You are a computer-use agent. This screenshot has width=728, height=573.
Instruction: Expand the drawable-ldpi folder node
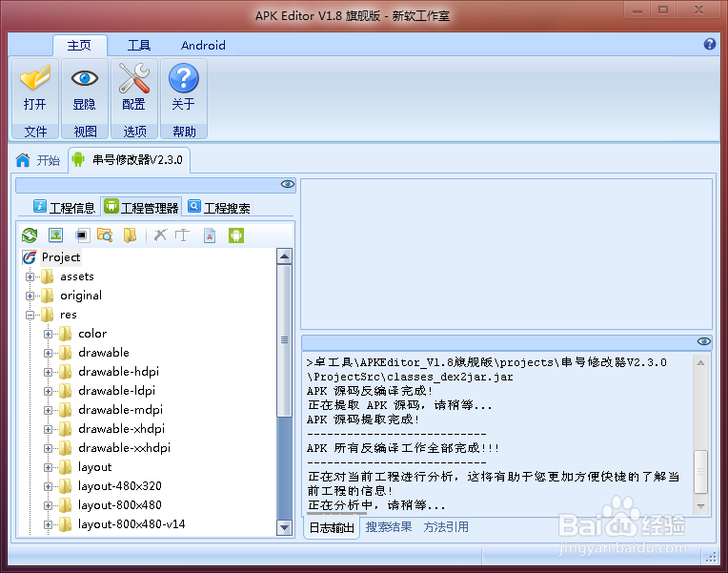click(x=48, y=391)
